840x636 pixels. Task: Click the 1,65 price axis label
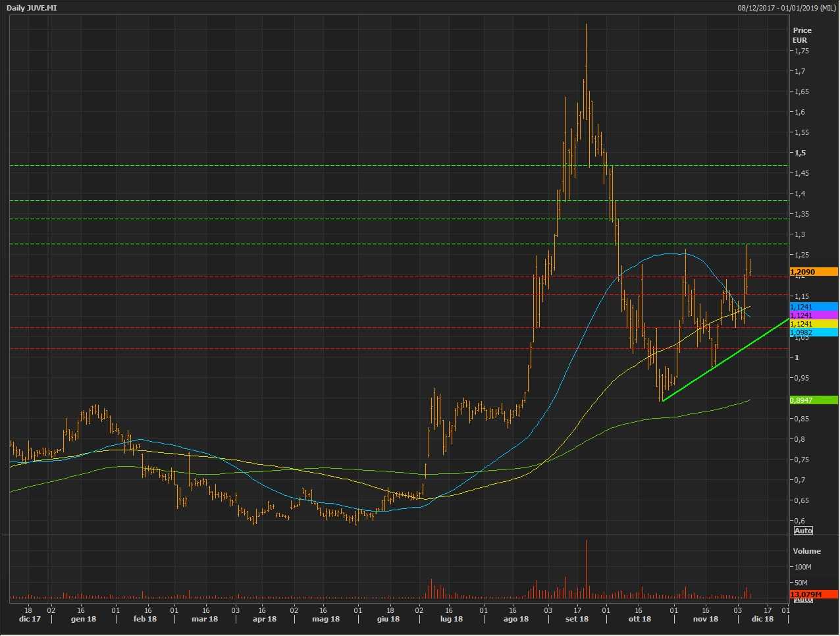[801, 92]
